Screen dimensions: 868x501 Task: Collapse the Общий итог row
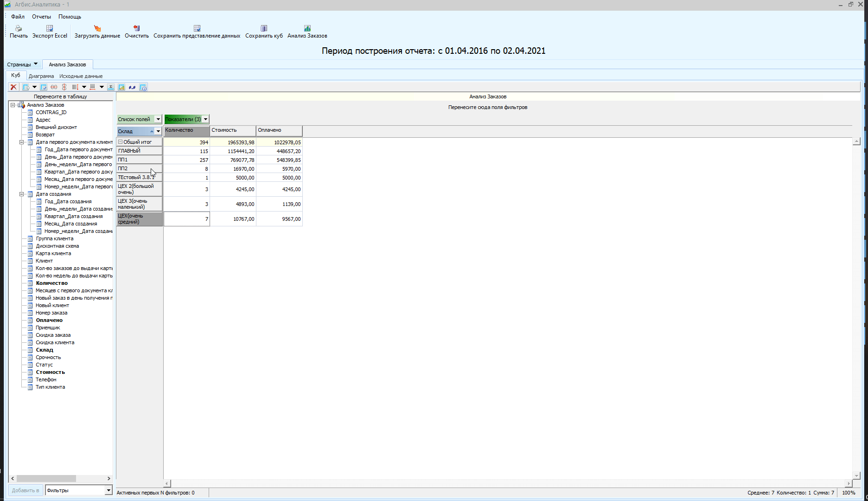tap(120, 142)
